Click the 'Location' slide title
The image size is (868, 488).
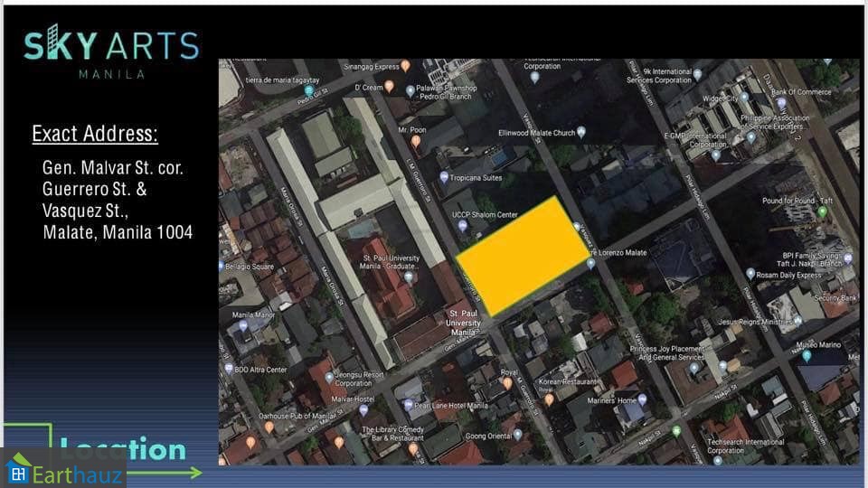tap(123, 449)
